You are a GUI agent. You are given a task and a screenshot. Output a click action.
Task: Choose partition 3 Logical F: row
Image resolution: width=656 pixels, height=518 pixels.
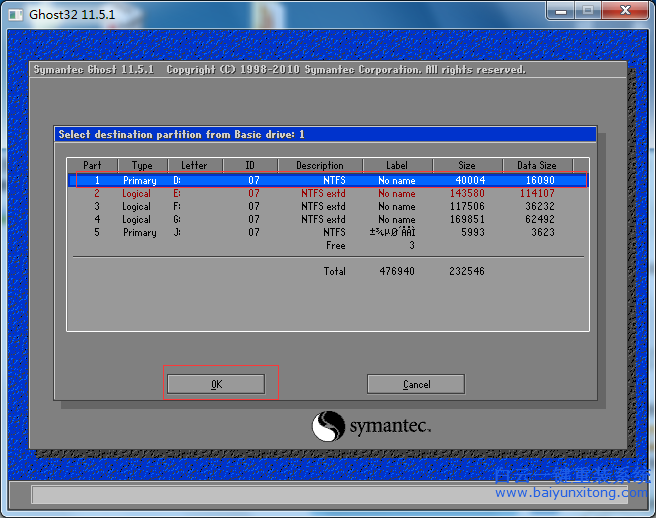click(x=328, y=207)
